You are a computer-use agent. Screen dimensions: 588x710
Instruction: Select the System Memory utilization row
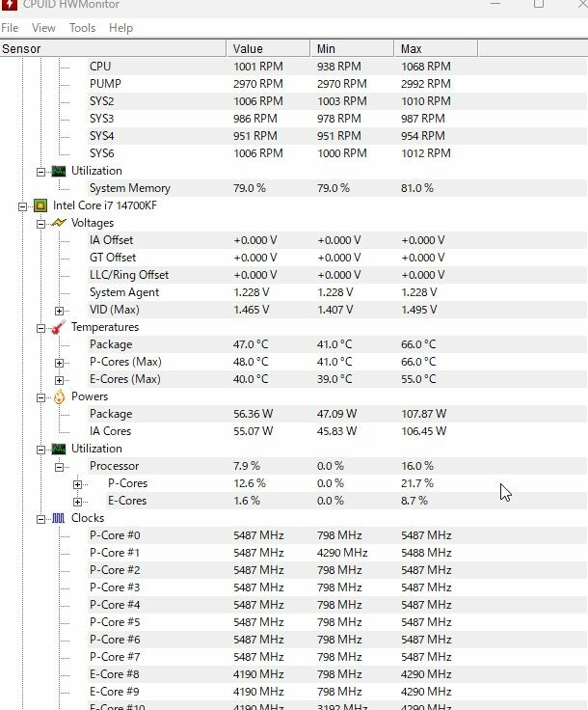point(129,188)
